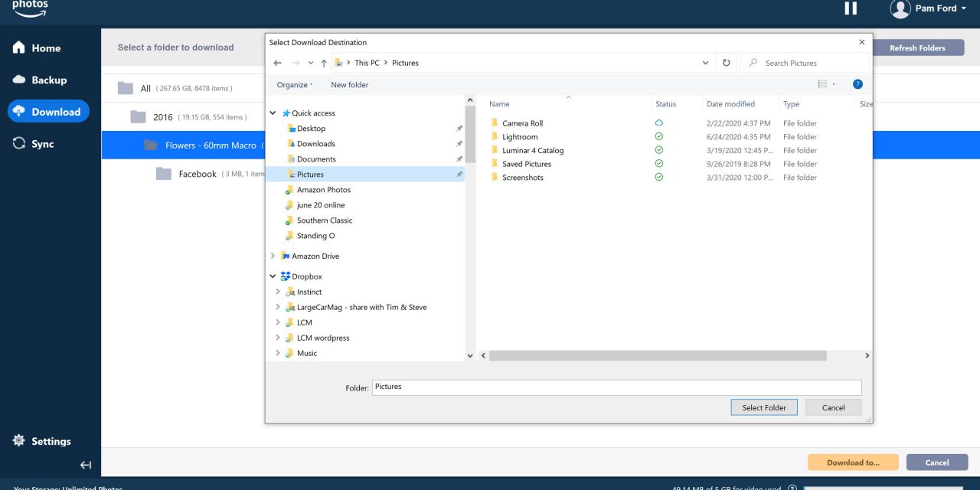Click the pause icon in top bar

click(851, 8)
